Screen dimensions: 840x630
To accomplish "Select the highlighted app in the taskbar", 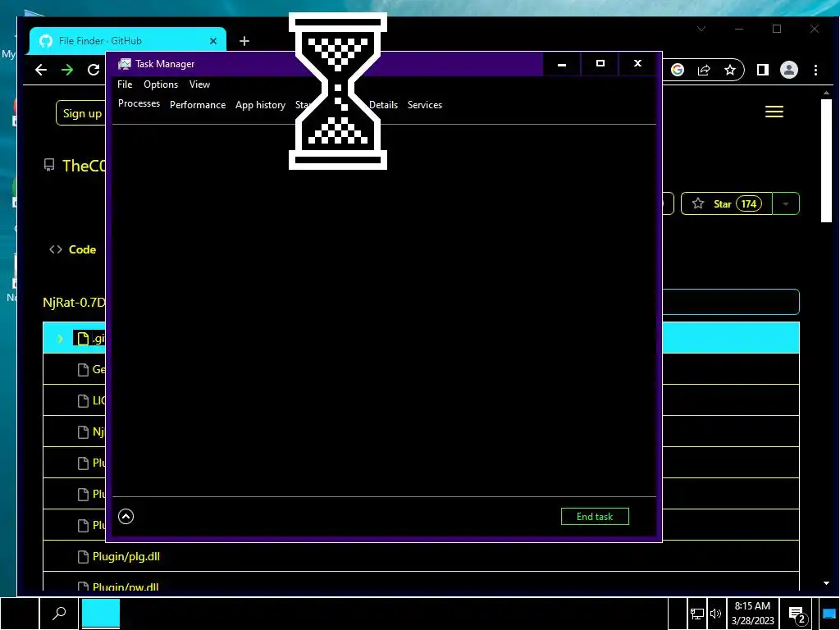I will point(100,614).
